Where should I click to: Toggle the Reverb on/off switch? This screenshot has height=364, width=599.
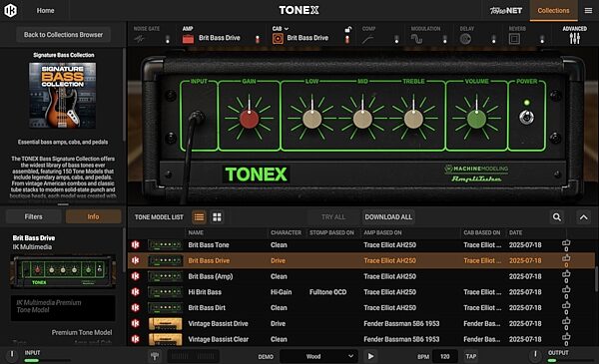click(x=542, y=39)
